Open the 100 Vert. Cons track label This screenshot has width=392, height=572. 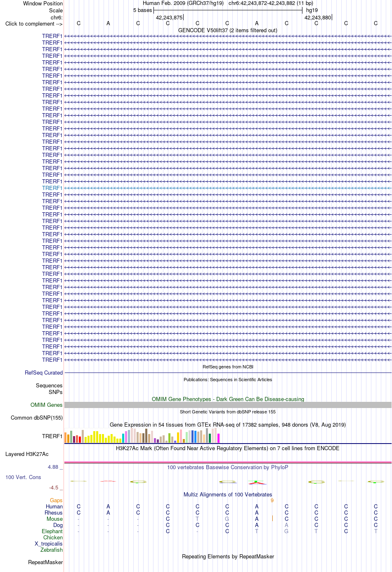point(23,477)
